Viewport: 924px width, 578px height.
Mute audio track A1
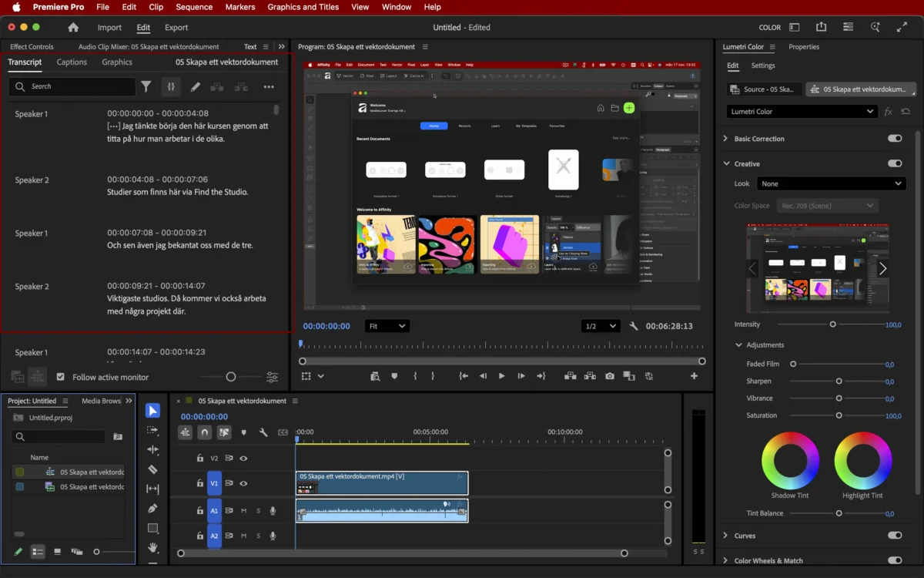(x=244, y=510)
